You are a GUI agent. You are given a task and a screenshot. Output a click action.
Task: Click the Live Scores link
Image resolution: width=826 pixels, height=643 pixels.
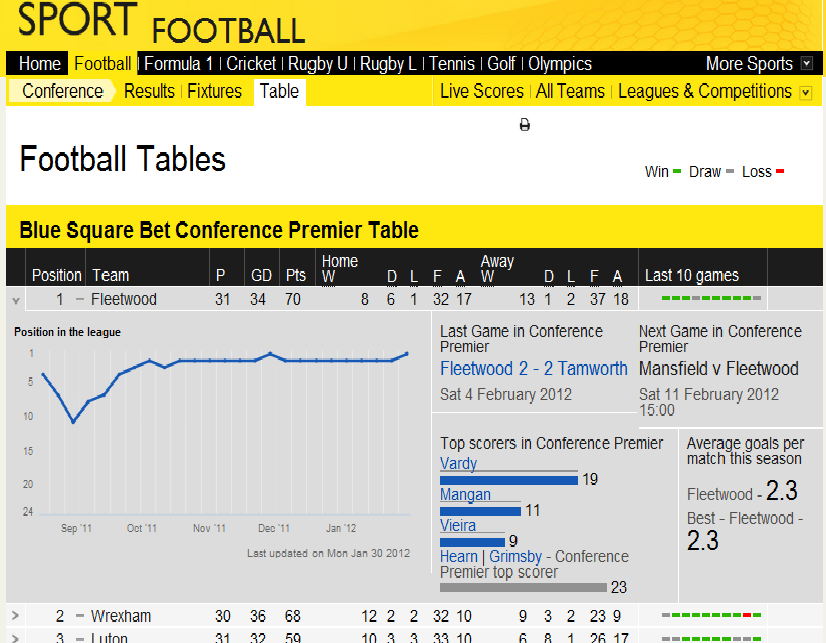click(481, 92)
